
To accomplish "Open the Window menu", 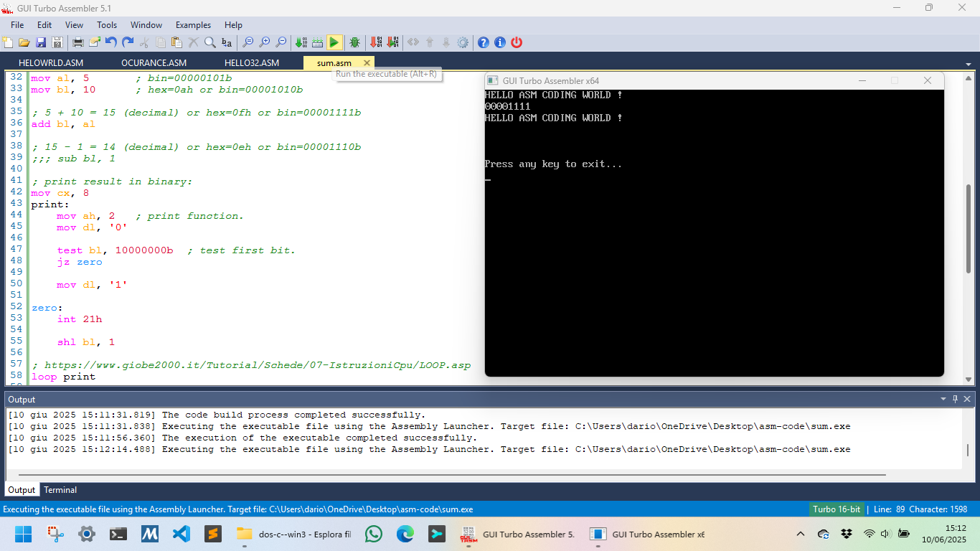I will (146, 24).
